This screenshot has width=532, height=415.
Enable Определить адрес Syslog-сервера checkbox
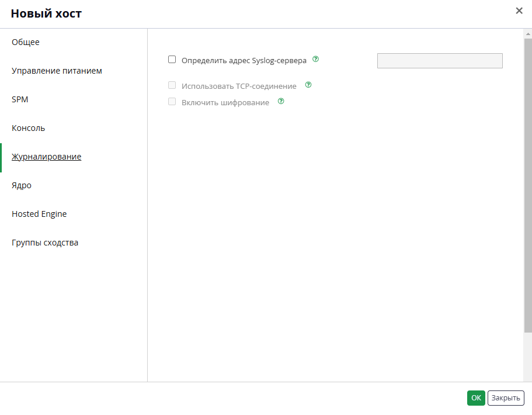click(x=172, y=60)
